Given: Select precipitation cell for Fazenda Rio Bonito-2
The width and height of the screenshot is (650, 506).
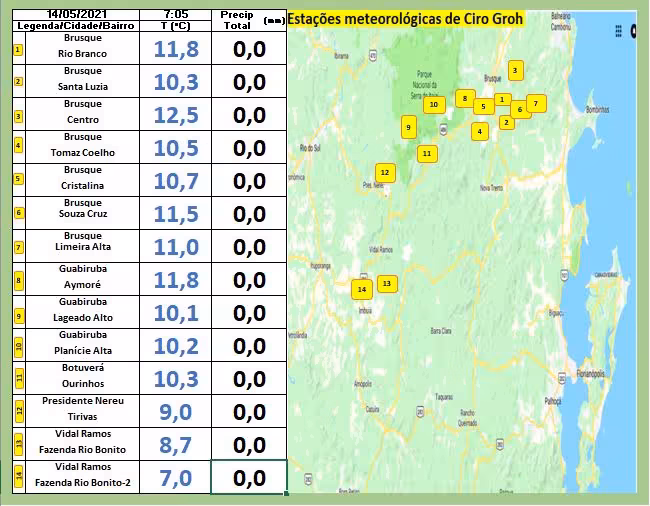Looking at the screenshot, I should (x=249, y=478).
